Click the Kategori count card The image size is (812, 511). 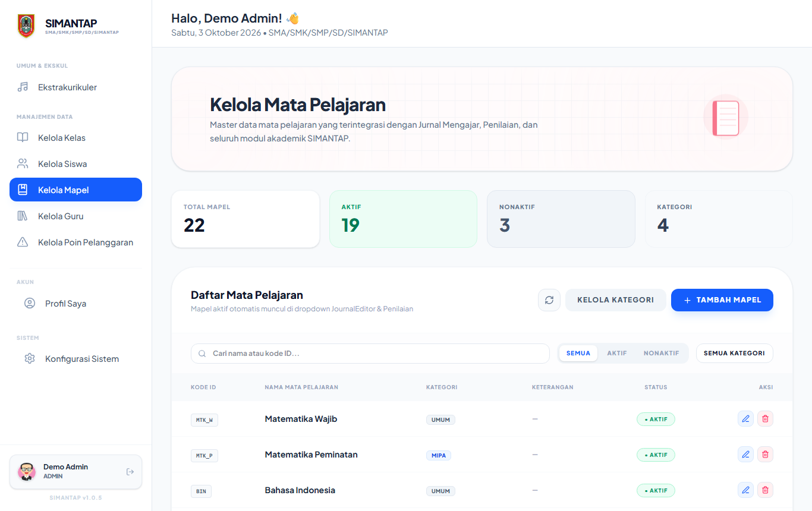click(x=719, y=219)
